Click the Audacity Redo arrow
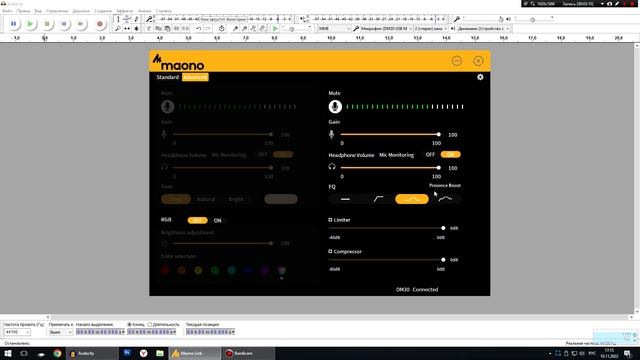This screenshot has height=360, width=640. click(x=208, y=29)
